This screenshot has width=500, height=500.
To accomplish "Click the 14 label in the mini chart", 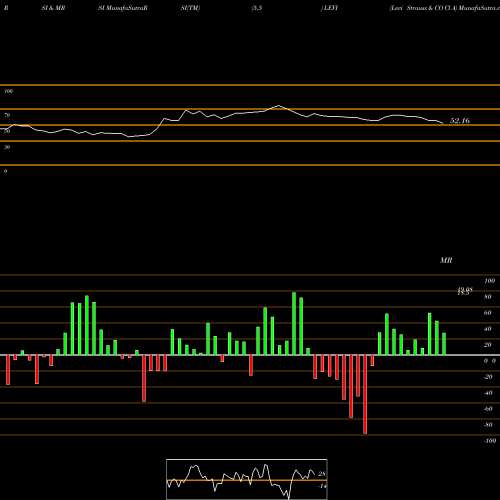I will [x=323, y=486].
